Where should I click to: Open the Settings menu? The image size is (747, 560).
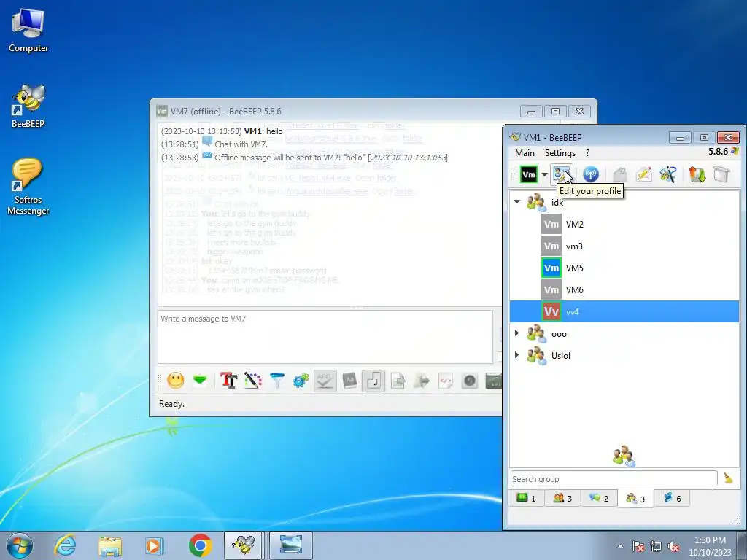click(x=560, y=153)
